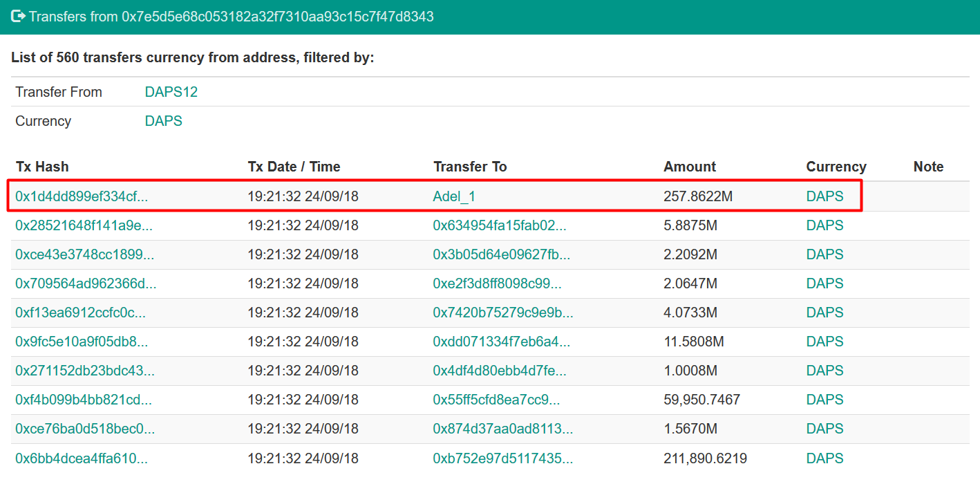The width and height of the screenshot is (980, 493).
Task: Click DAPS currency in the 11.5808M row
Action: pyautogui.click(x=825, y=342)
